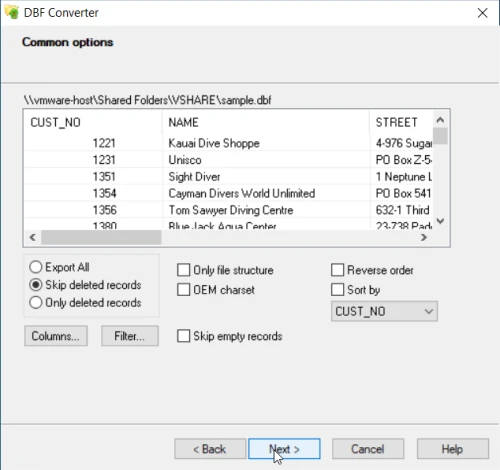Image resolution: width=500 pixels, height=470 pixels.
Task: Click the vertical scrollbar thumb
Action: pyautogui.click(x=440, y=136)
